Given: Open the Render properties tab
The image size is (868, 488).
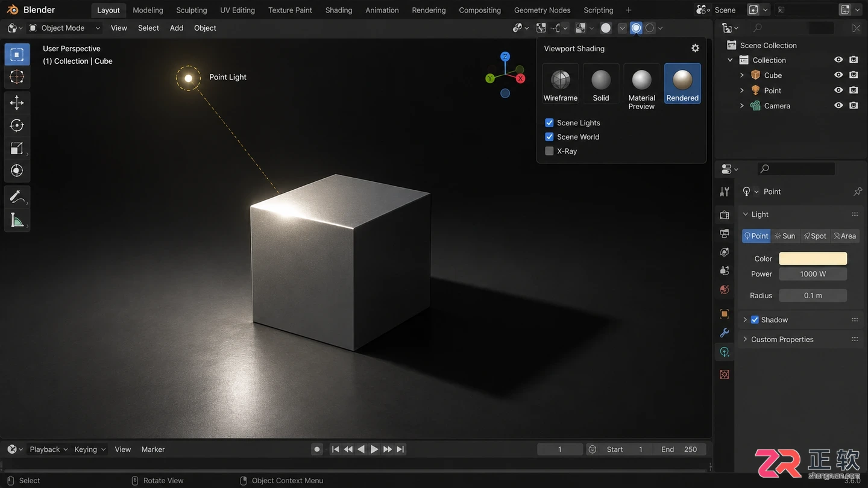Looking at the screenshot, I should [725, 215].
